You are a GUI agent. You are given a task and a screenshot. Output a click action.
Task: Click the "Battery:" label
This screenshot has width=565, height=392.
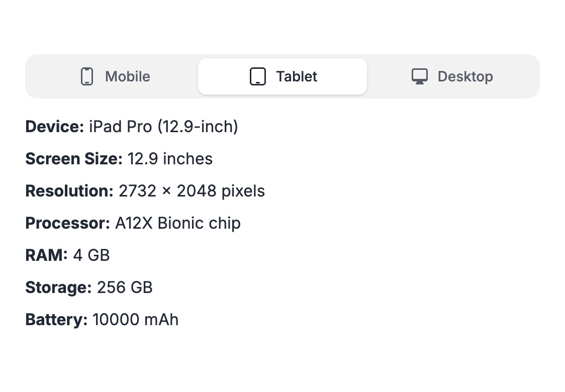(x=56, y=320)
